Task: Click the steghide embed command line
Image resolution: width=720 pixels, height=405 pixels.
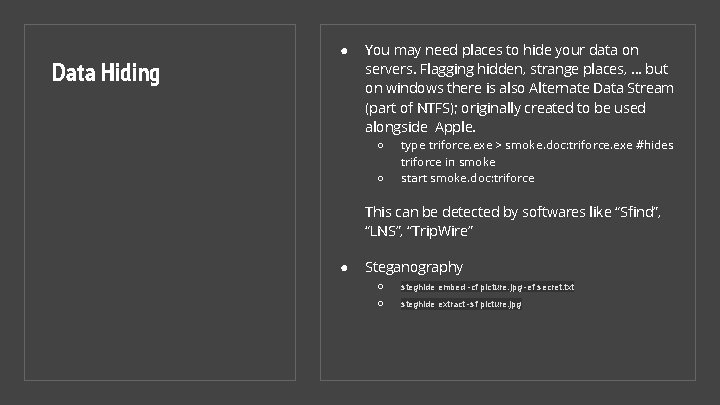Action: click(487, 287)
